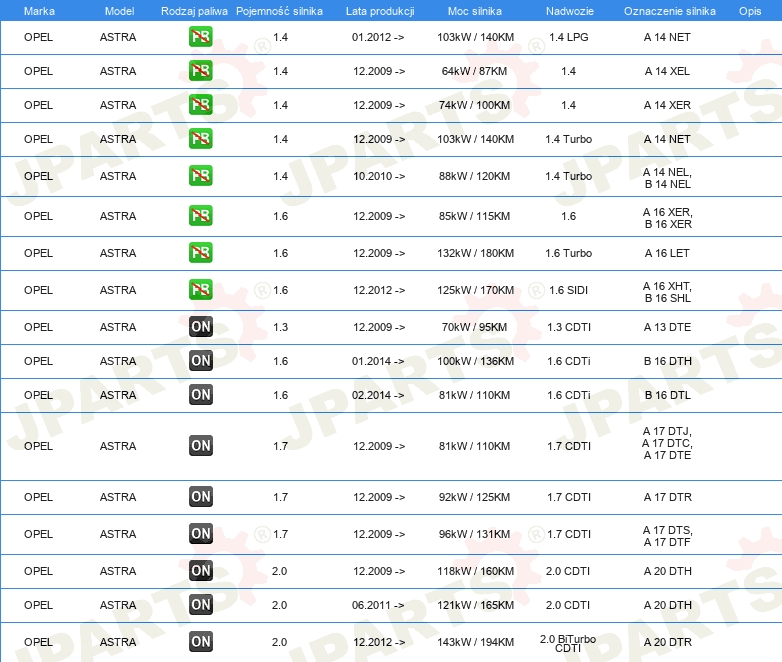This screenshot has height=662, width=782.
Task: Select the 10.2010 -> production date
Action: 379,176
